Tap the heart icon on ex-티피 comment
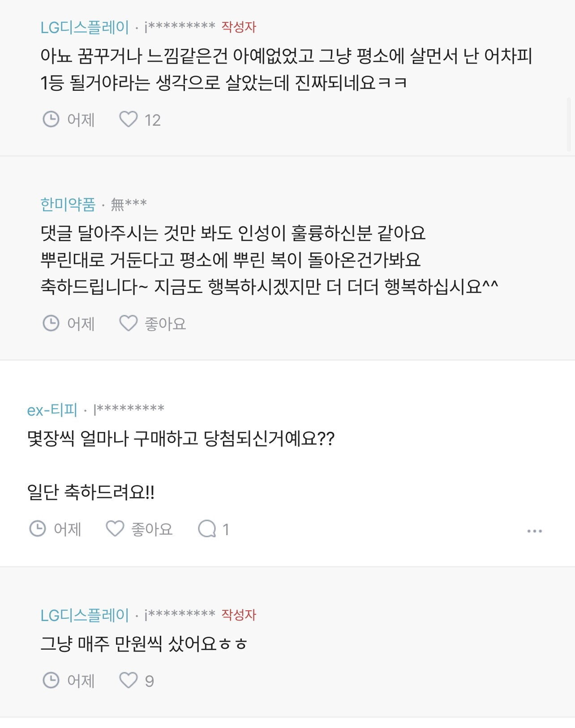Screen dimensions: 575x728 tap(115, 528)
